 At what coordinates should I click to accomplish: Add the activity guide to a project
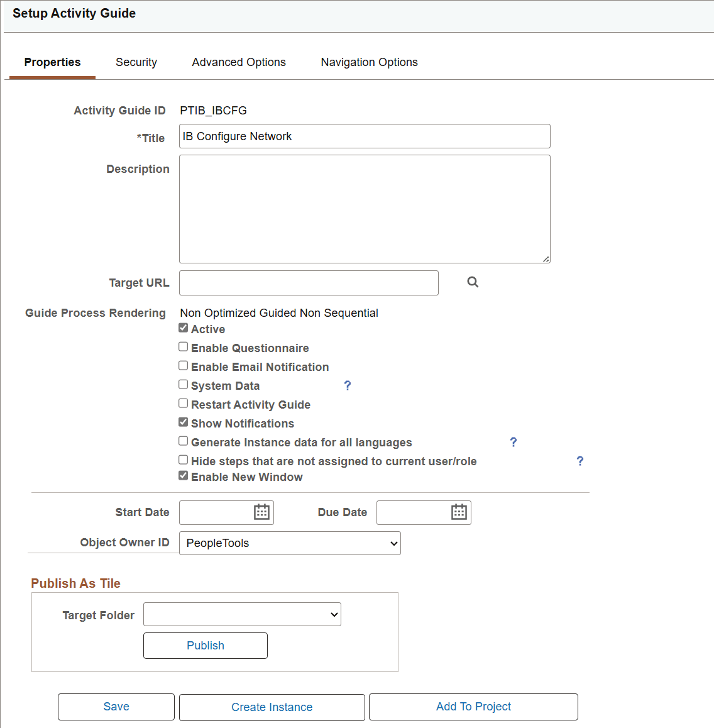click(x=473, y=707)
